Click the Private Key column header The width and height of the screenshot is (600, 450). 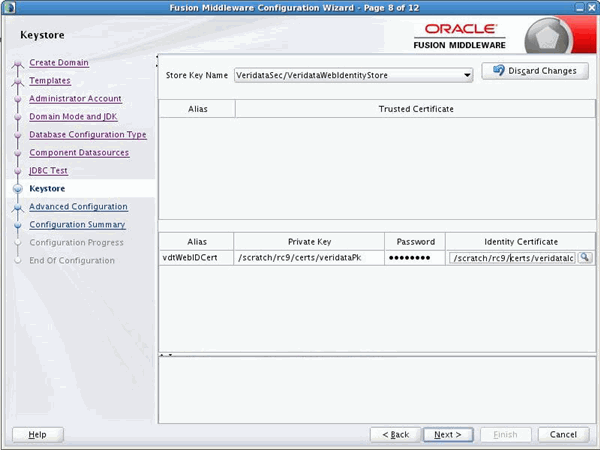pos(309,241)
